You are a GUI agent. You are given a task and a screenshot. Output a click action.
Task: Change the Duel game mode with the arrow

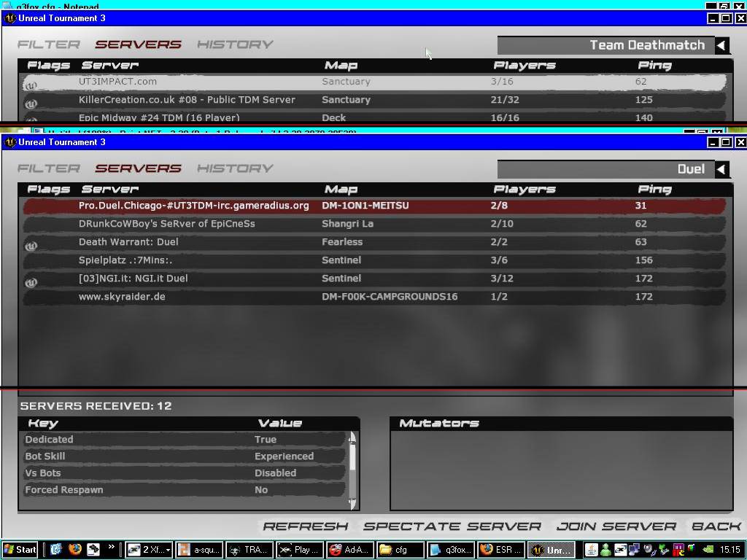721,169
